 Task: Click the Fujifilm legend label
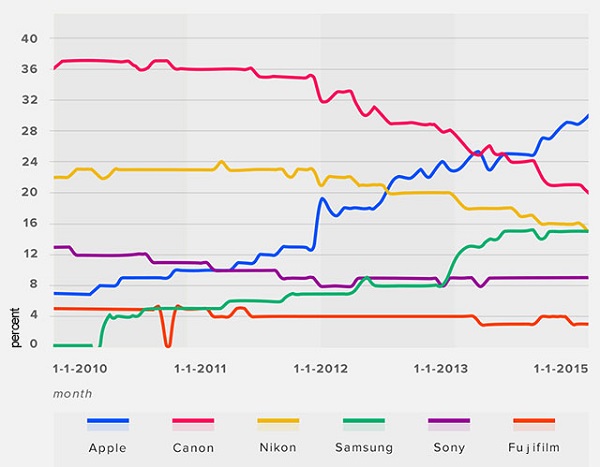coord(533,446)
